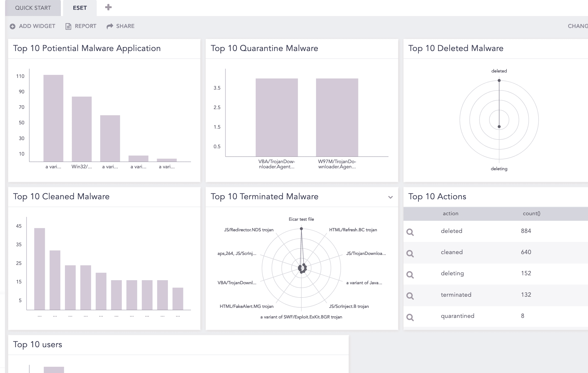Click the Add Widget plus icon
588x373 pixels.
[x=12, y=26]
